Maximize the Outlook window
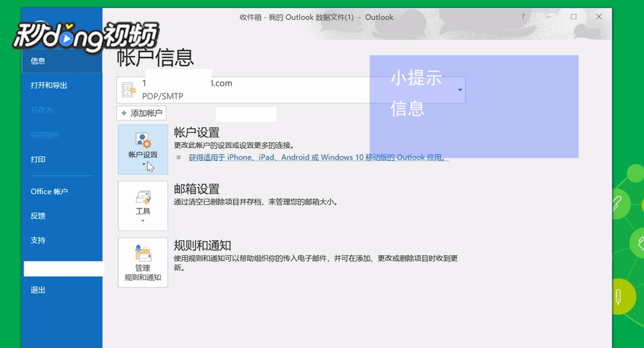Viewport: 644px width, 348px height. (x=574, y=17)
